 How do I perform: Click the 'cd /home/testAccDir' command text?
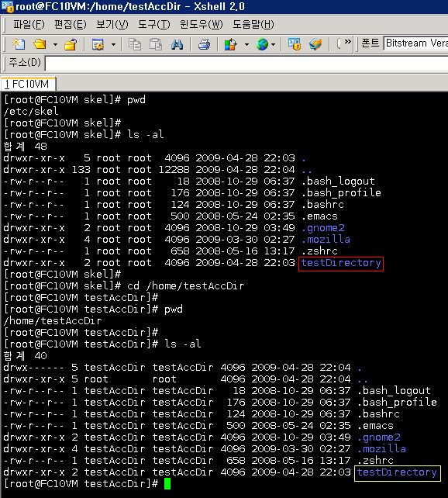point(185,285)
